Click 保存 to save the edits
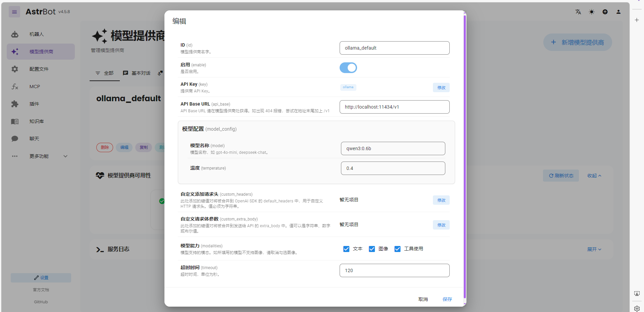This screenshot has height=312, width=644. [x=447, y=299]
